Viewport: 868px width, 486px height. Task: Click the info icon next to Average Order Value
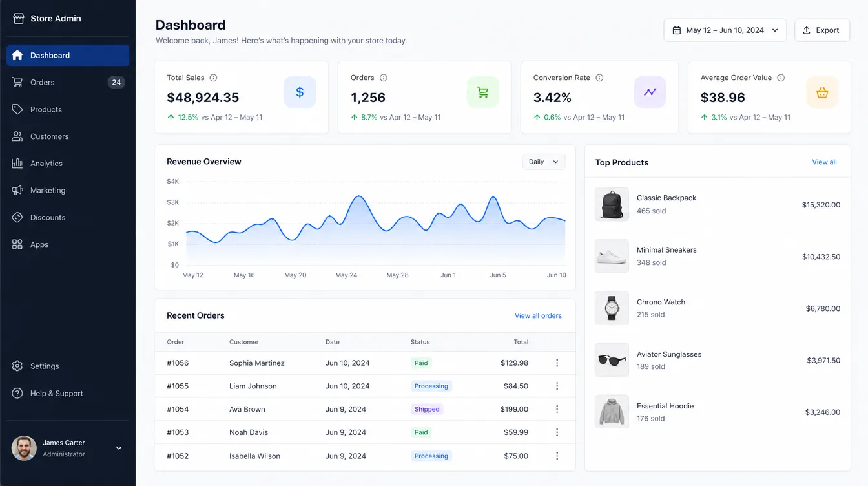click(781, 78)
